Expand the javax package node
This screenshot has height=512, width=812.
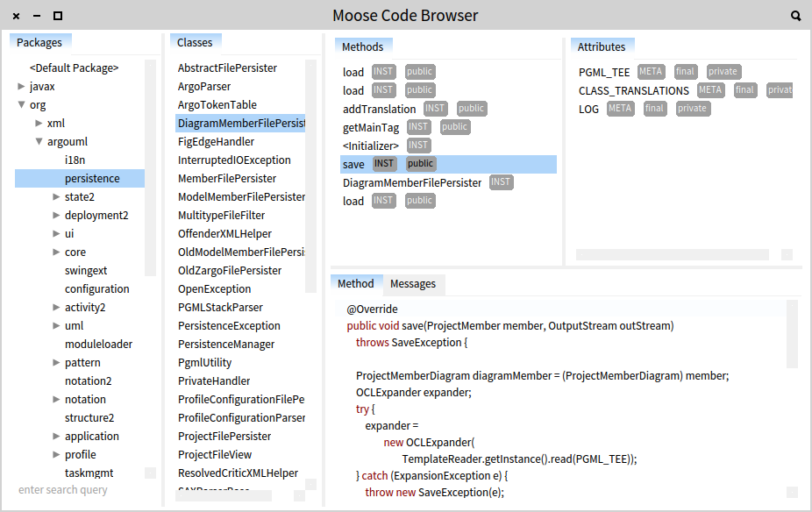click(22, 87)
